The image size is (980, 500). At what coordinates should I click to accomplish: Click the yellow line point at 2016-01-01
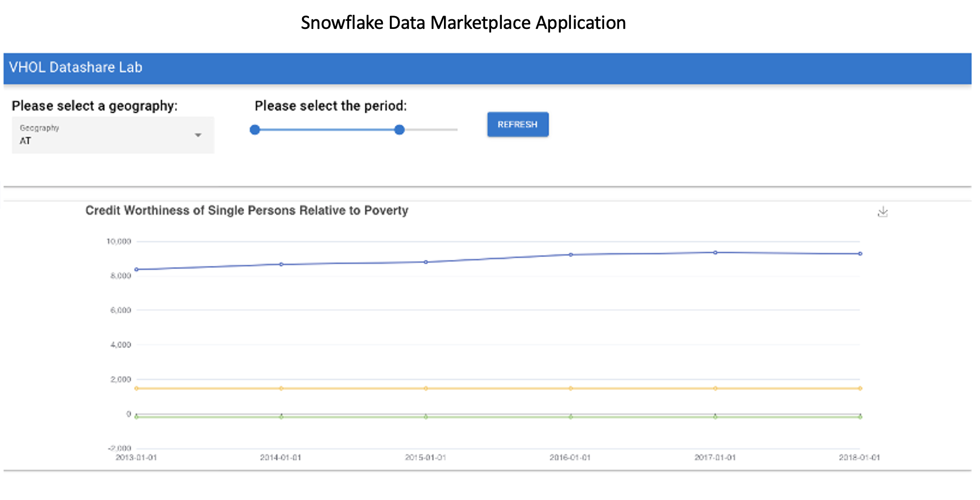[570, 388]
